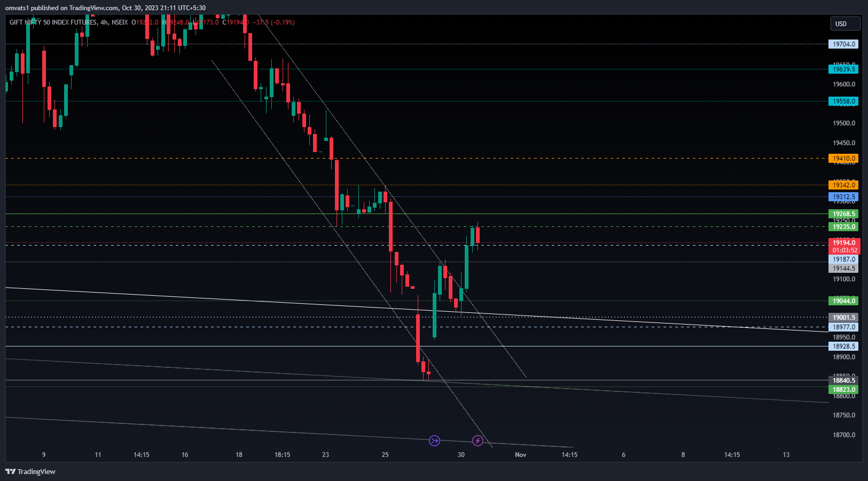Click the red 19194.0 current price label
The height and width of the screenshot is (481, 868).
[844, 243]
